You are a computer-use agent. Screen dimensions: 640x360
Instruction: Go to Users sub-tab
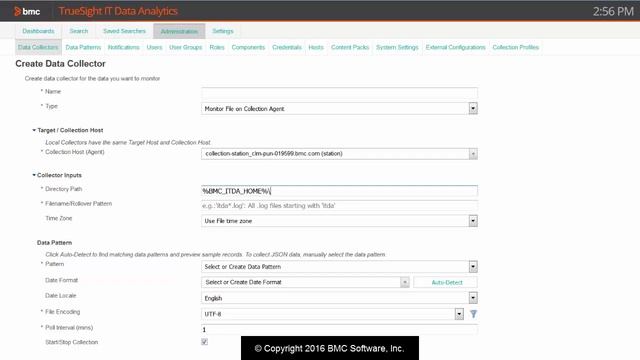pyautogui.click(x=154, y=47)
